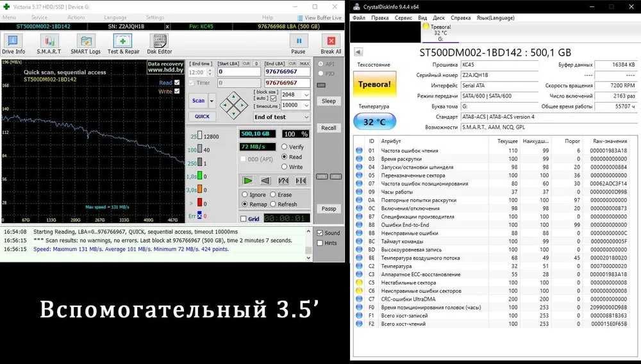This screenshot has height=364, width=641.
Task: Start scan with green play arrow
Action: 247,181
